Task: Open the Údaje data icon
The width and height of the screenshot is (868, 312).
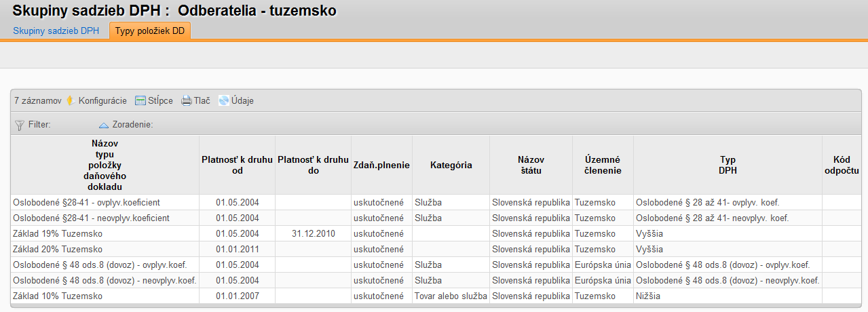Action: [x=224, y=100]
